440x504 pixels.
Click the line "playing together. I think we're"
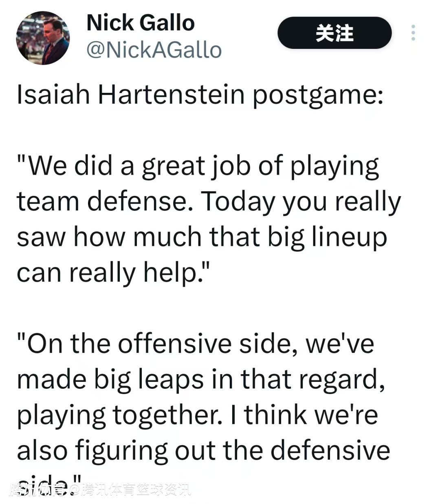(197, 415)
